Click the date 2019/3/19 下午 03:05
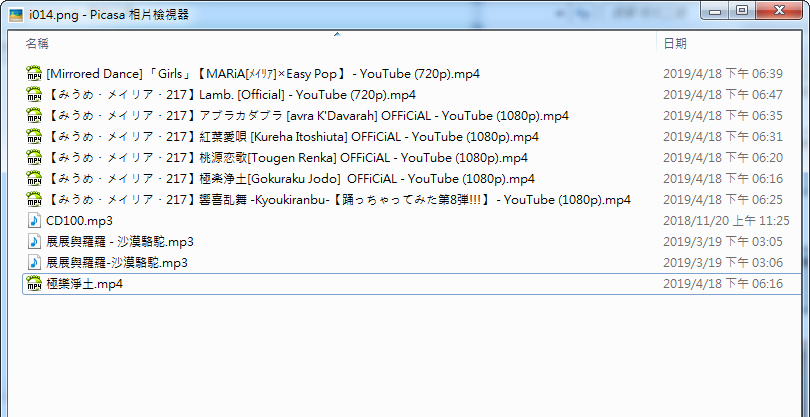This screenshot has height=417, width=810. click(723, 241)
